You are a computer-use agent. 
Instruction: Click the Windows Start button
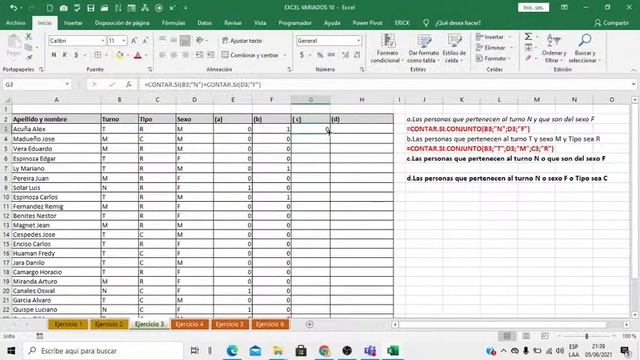[11, 351]
